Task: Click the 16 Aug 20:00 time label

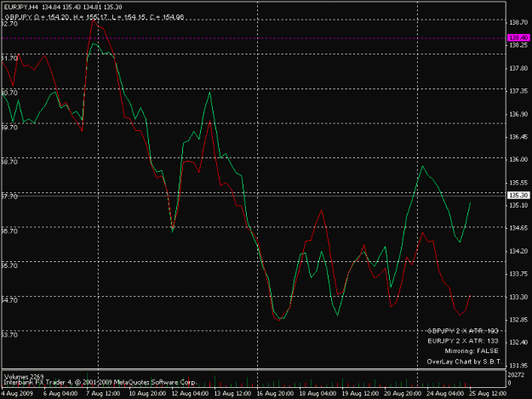Action: click(x=275, y=394)
